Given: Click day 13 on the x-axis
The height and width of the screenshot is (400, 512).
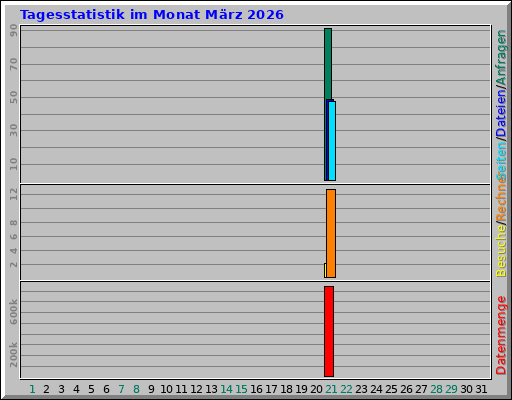Looking at the screenshot, I should click(211, 389).
